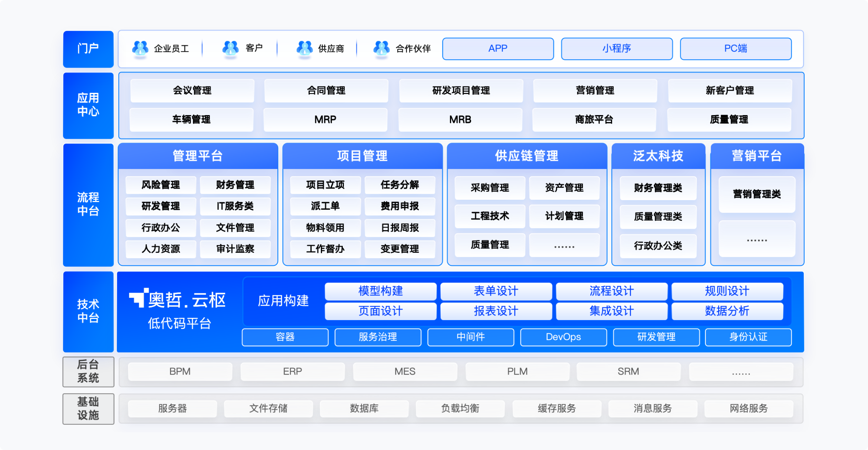Select the 容器 service box

coord(285,337)
